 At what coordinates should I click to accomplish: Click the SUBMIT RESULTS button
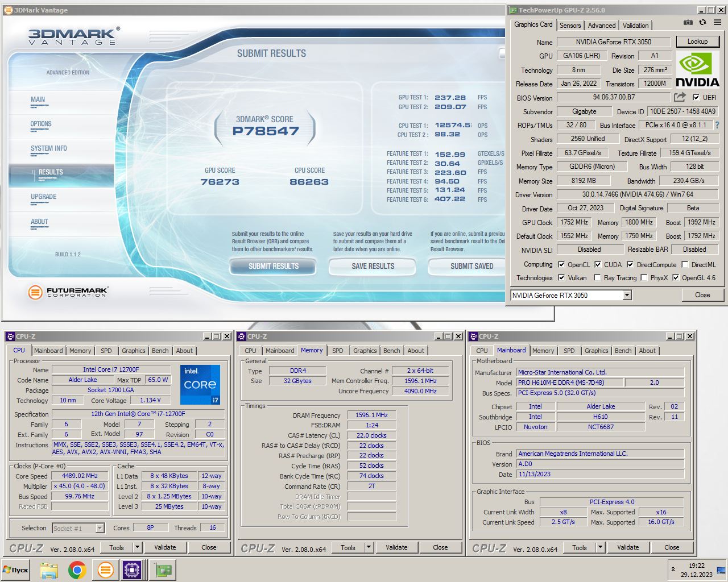(x=274, y=266)
